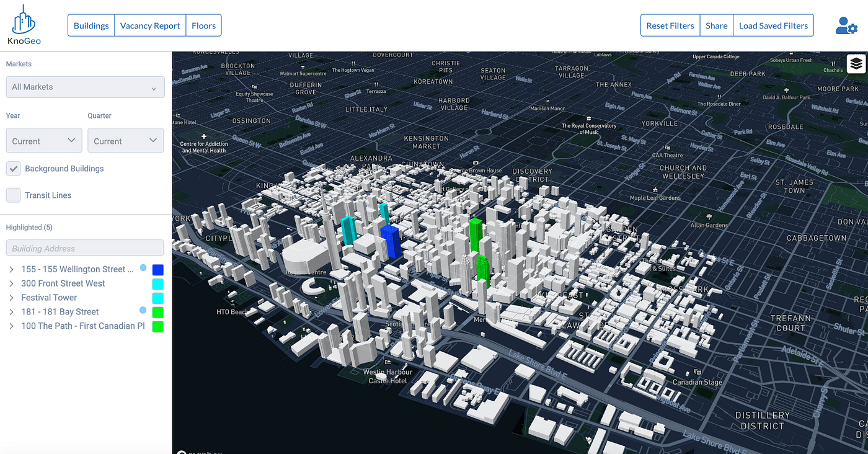The height and width of the screenshot is (454, 868).
Task: Click the light-blue dot beside 181 Bay Street
Action: coord(143,310)
